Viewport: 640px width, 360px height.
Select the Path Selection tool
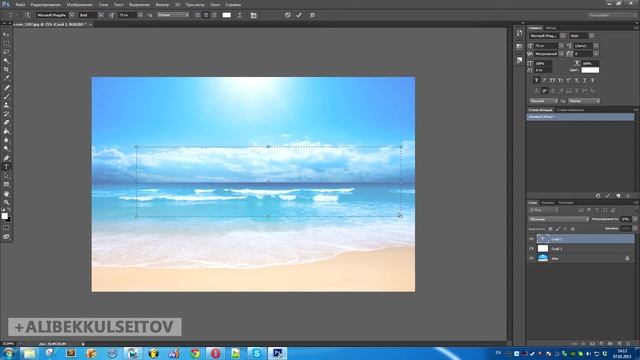click(6, 176)
